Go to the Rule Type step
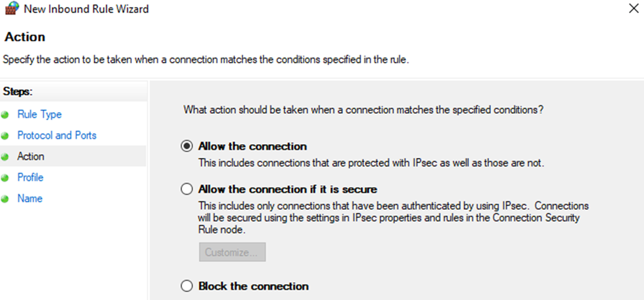 (x=39, y=114)
